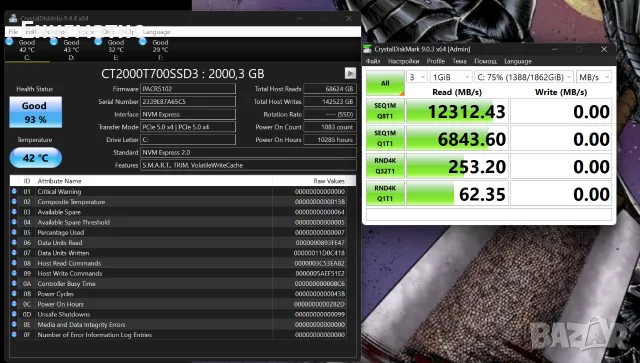Click the CrystalDiskInfo title bar app icon

pyautogui.click(x=13, y=18)
